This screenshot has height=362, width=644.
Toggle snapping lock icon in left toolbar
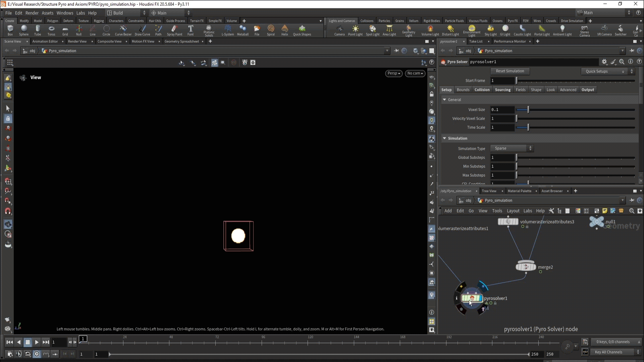(8, 119)
